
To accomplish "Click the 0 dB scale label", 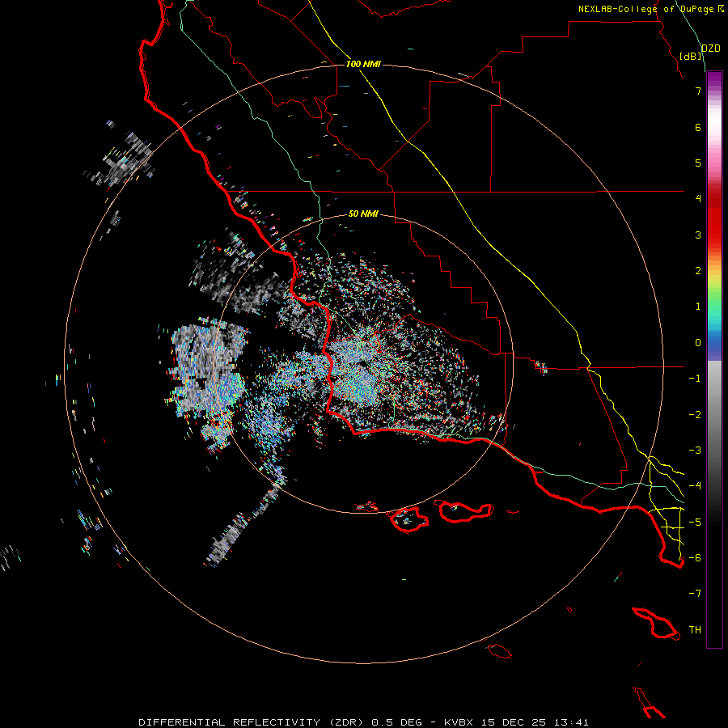I will tap(698, 343).
